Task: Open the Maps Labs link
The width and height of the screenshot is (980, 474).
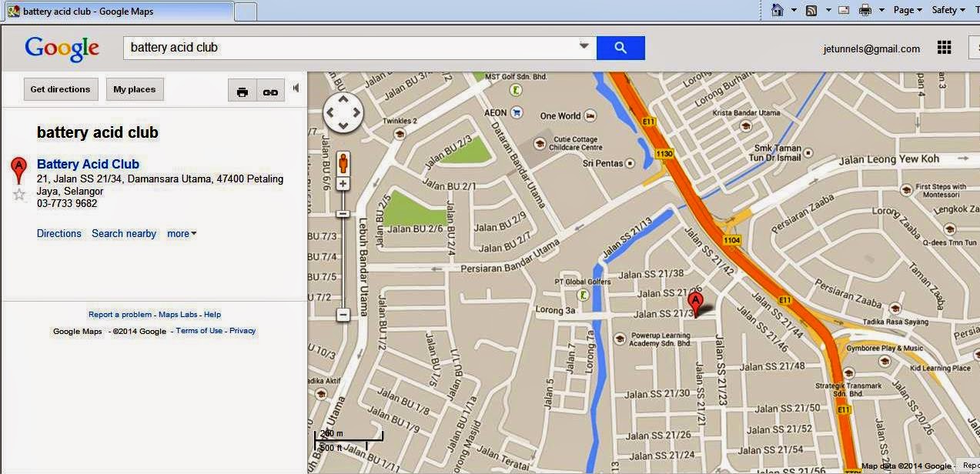Action: [178, 315]
